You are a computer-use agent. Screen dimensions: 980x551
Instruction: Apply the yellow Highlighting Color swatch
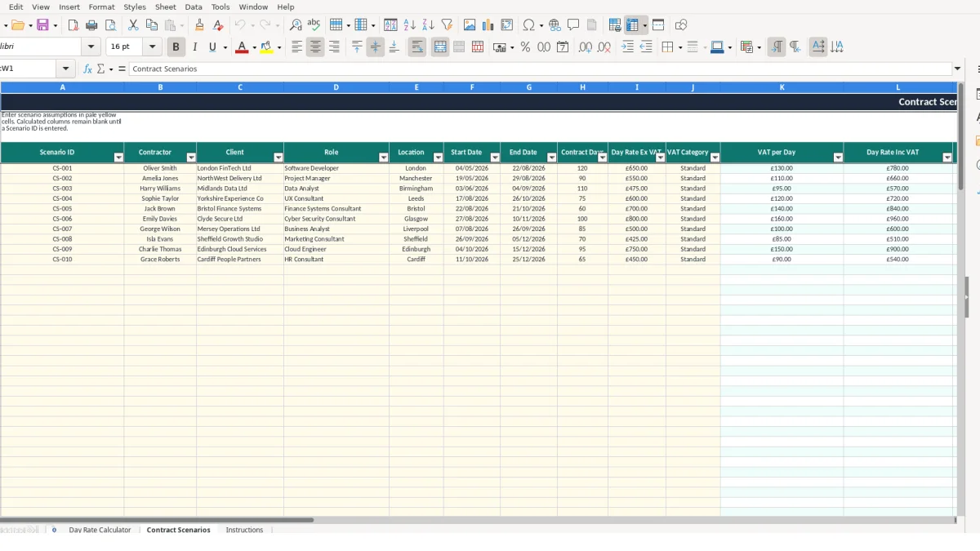[266, 47]
